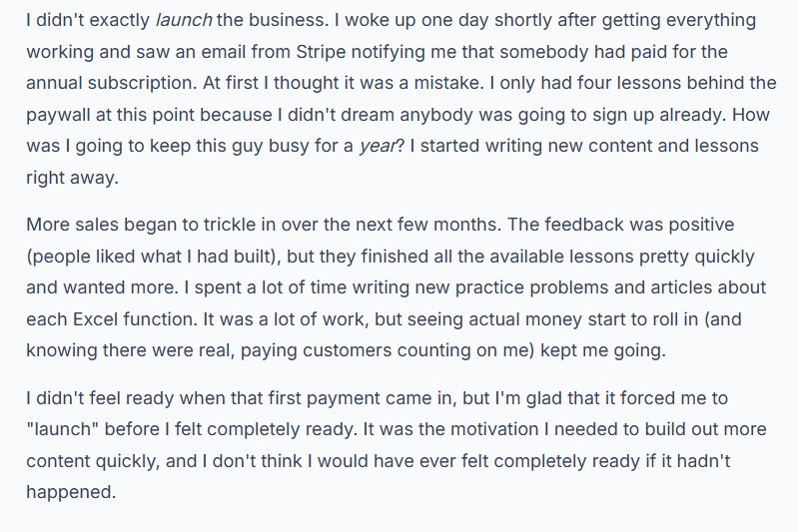Viewport: 799px width, 532px height.
Task: Click the italicized word "launch"
Action: click(x=184, y=20)
